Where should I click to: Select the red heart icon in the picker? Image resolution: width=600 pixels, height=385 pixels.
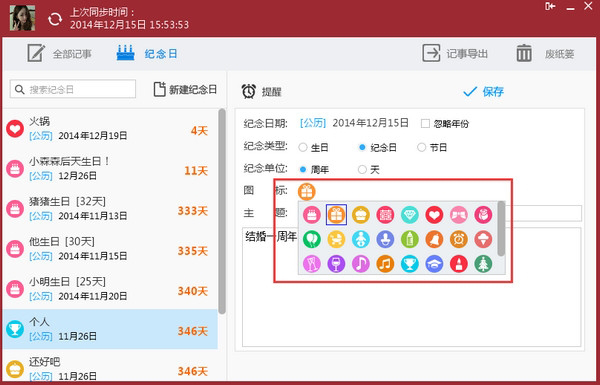coord(434,215)
